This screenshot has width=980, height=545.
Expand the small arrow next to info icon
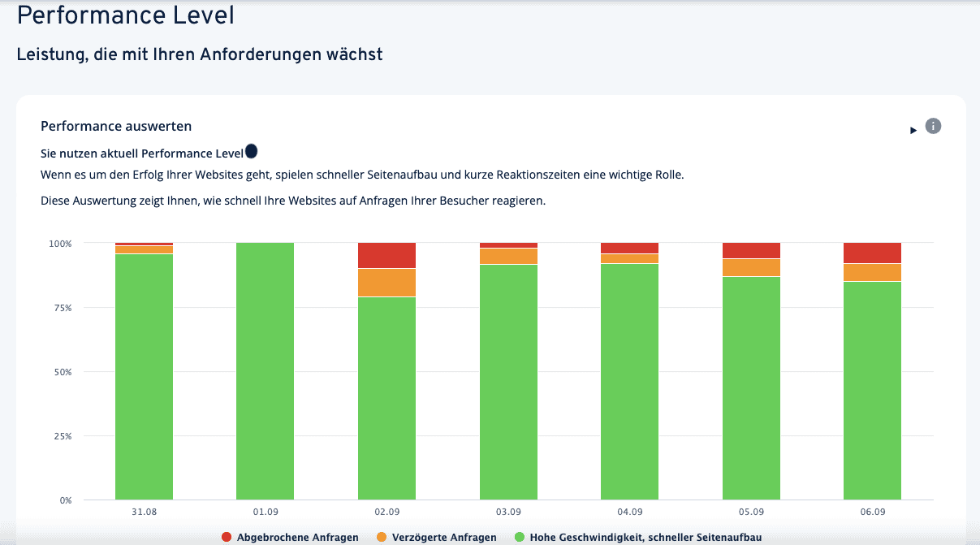click(x=913, y=130)
